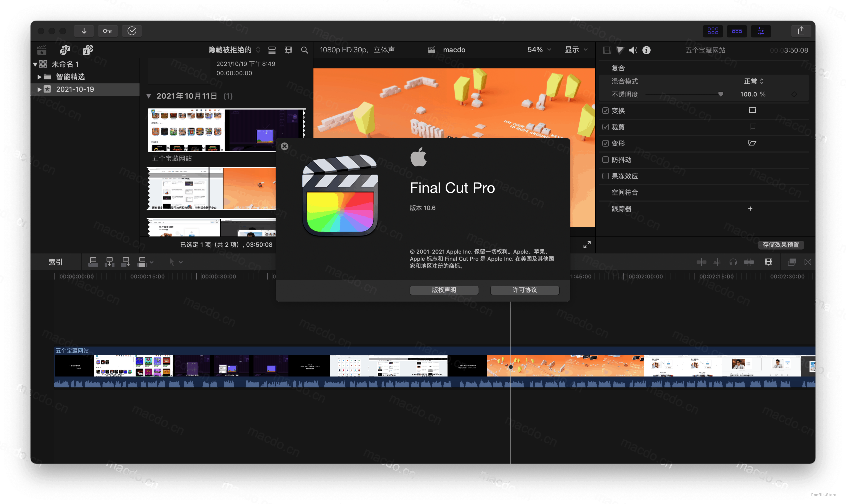The width and height of the screenshot is (846, 504).
Task: Click the distort on-screen controls icon
Action: (x=752, y=143)
